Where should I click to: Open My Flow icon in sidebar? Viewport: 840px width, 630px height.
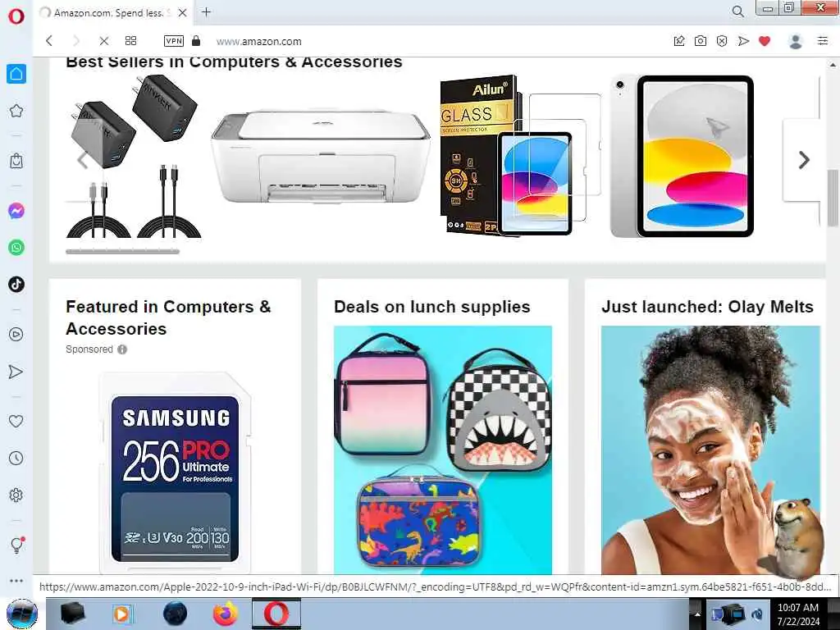(x=16, y=372)
